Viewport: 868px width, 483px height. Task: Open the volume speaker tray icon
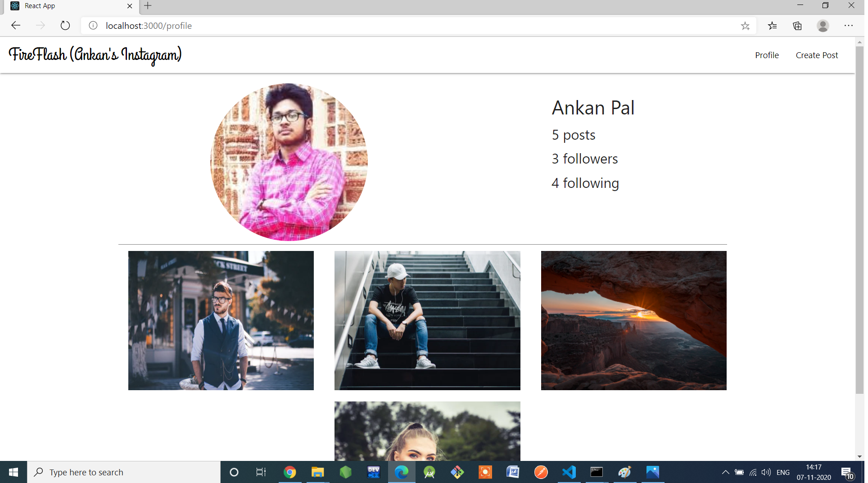(x=766, y=472)
